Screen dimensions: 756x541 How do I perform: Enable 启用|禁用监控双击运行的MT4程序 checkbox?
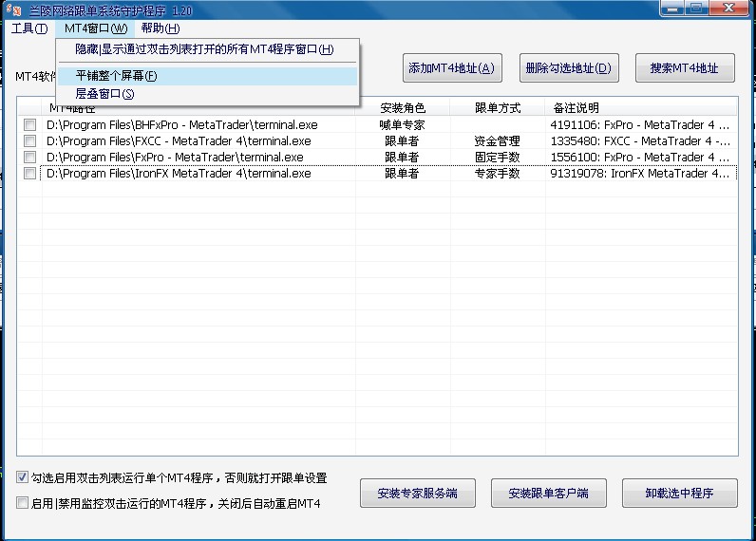pyautogui.click(x=22, y=503)
